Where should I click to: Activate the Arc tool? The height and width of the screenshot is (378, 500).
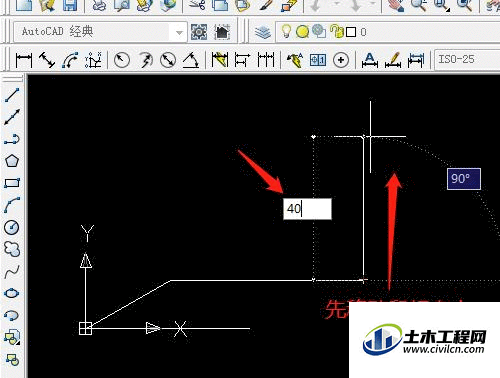(x=12, y=205)
